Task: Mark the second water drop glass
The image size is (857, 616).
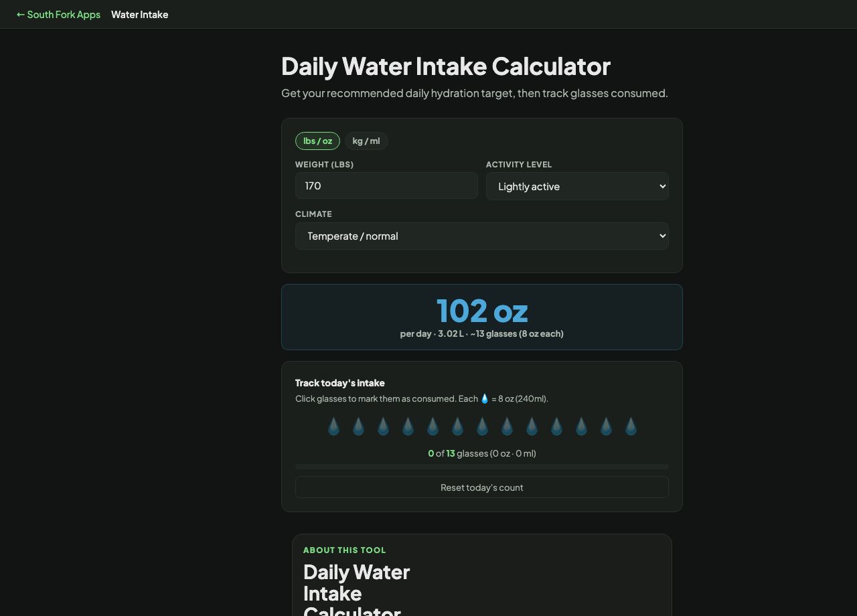Action: (x=358, y=427)
